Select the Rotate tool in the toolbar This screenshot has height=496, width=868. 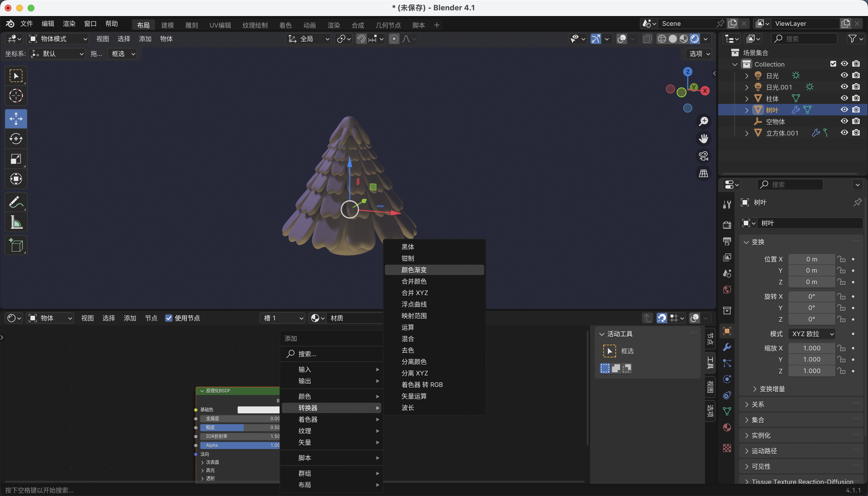click(x=16, y=139)
